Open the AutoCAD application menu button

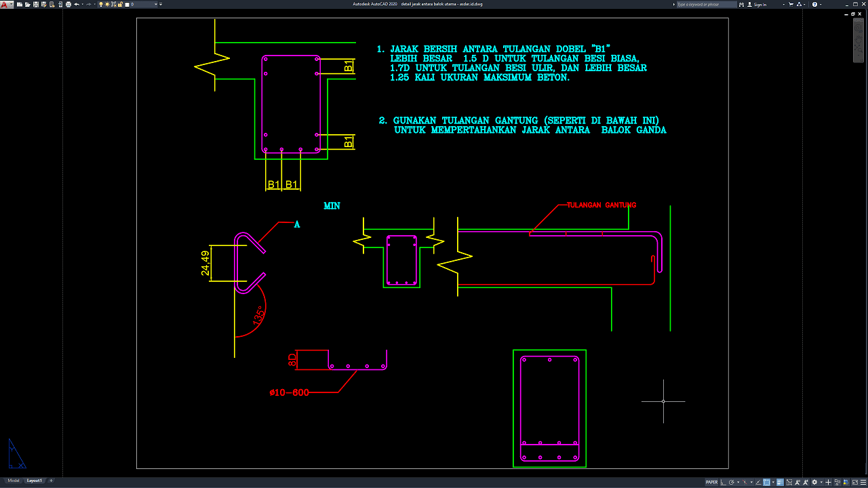(5, 4)
